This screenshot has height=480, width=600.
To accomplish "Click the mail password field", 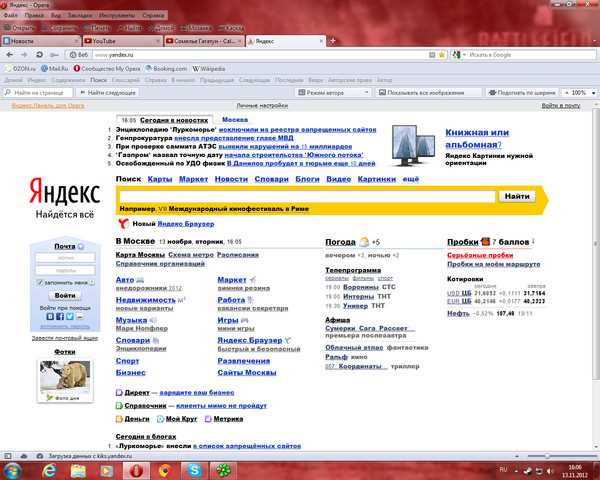I will click(x=65, y=271).
